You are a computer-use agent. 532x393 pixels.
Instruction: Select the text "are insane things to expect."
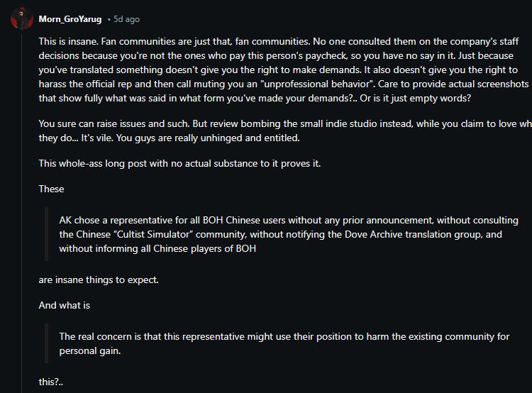click(99, 280)
